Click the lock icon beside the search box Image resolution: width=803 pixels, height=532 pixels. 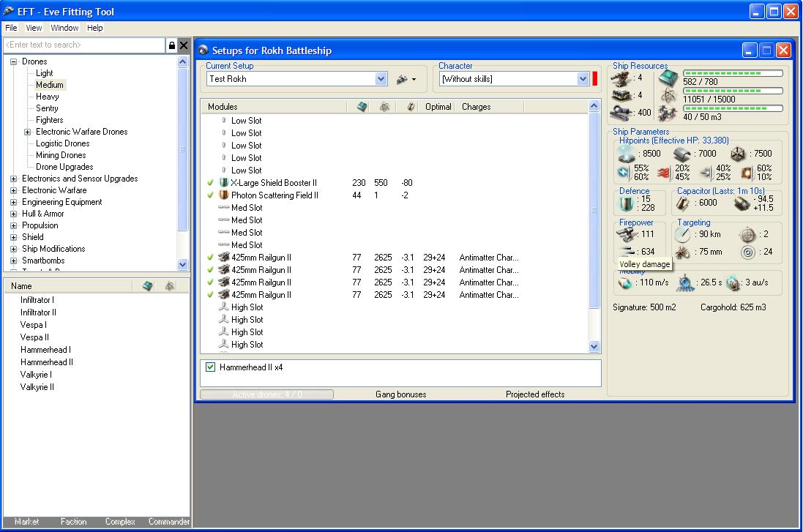pyautogui.click(x=172, y=45)
